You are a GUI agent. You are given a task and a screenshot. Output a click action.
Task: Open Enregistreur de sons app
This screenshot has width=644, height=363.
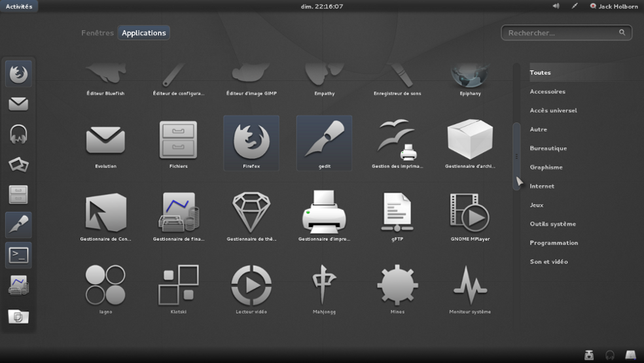click(397, 78)
